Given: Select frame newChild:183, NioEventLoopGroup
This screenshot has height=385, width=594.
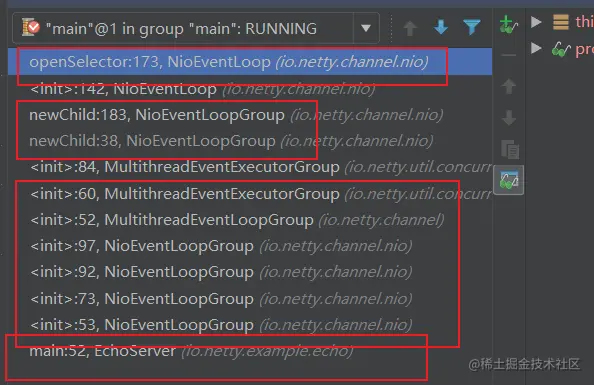Looking at the screenshot, I should click(x=250, y=115).
